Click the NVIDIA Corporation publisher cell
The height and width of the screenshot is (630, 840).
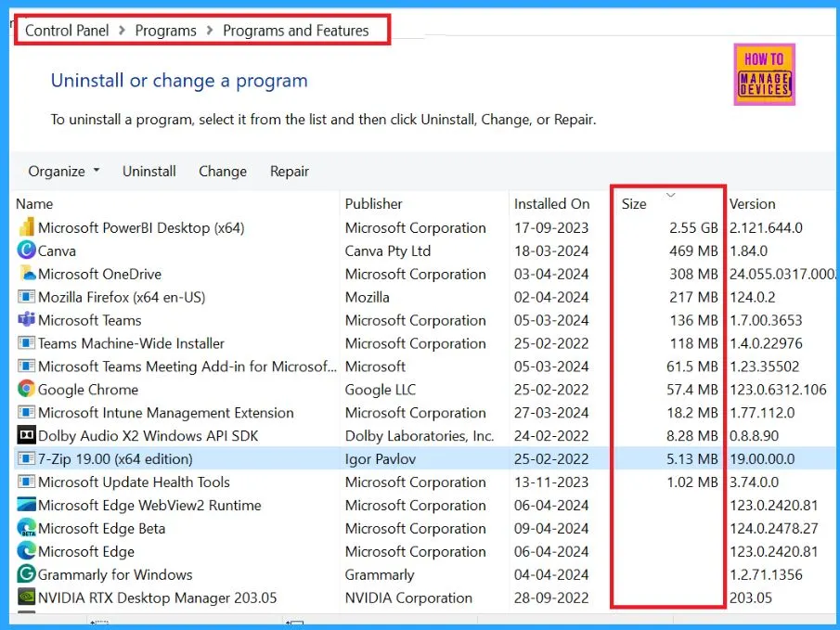pos(408,598)
